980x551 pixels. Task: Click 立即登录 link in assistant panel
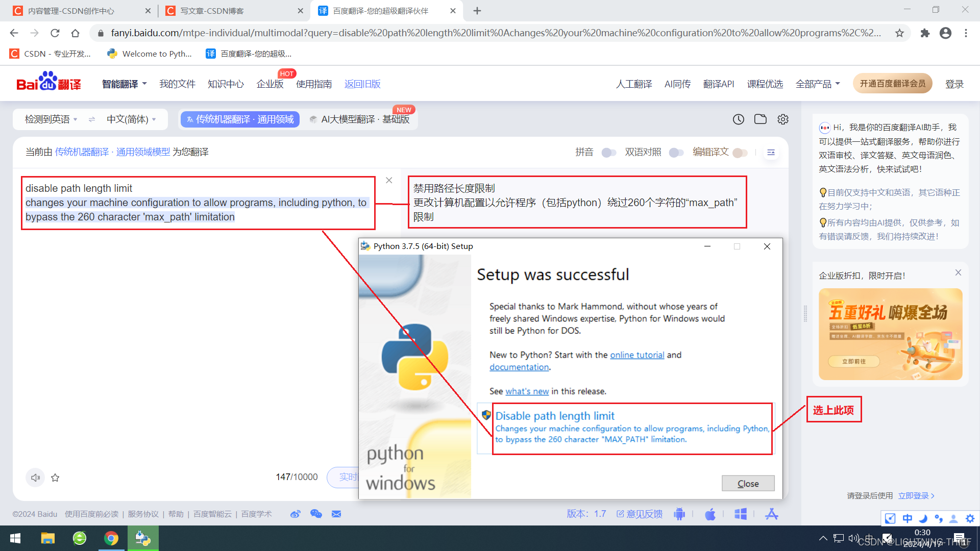[x=916, y=495]
